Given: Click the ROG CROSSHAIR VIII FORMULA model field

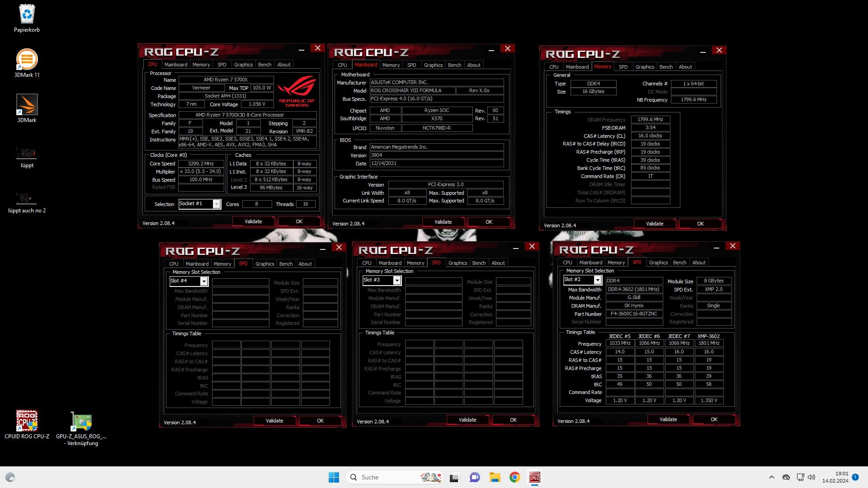Looking at the screenshot, I should (412, 90).
